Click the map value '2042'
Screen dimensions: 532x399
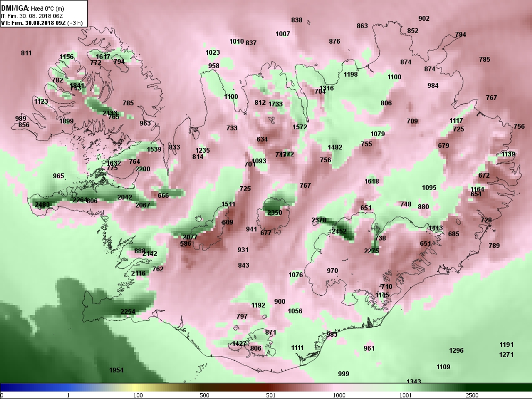[x=124, y=197]
